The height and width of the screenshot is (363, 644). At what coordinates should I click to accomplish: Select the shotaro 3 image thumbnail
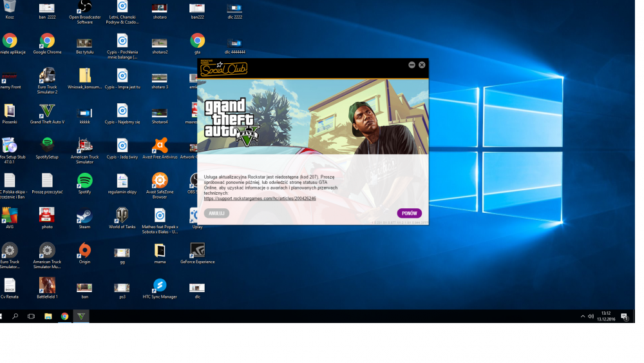coord(160,80)
